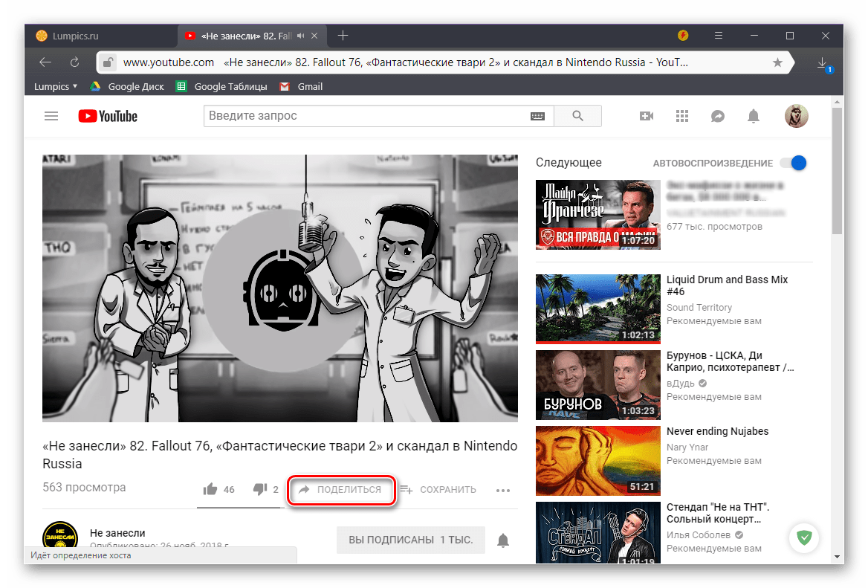868x588 pixels.
Task: Click the Поделиться share button
Action: tap(340, 490)
